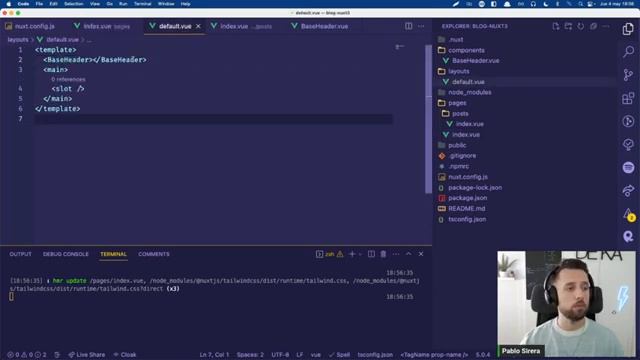Open Live Share icon in activity bar
The image size is (640, 360).
(x=628, y=191)
